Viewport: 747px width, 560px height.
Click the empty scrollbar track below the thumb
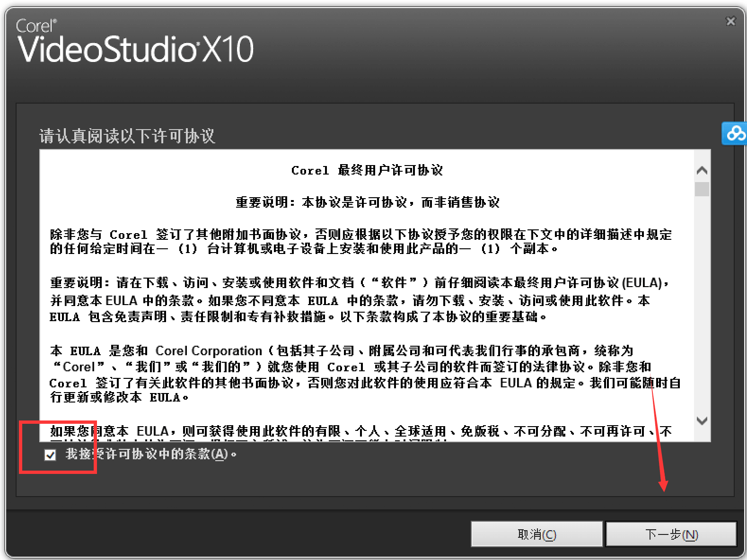702,303
